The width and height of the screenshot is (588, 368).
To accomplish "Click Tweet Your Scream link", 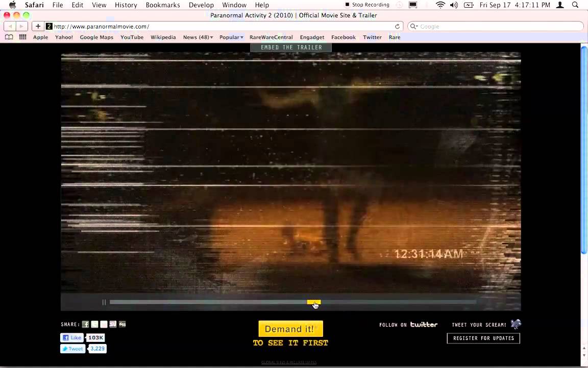I will tap(479, 325).
